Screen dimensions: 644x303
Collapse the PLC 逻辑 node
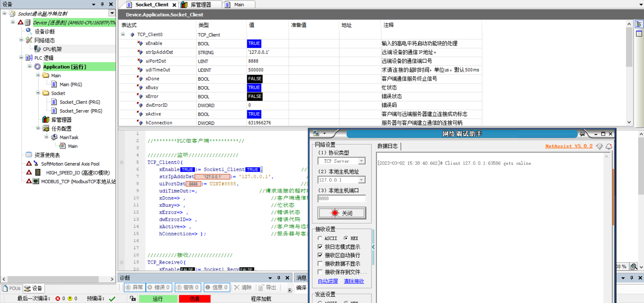tap(21, 58)
